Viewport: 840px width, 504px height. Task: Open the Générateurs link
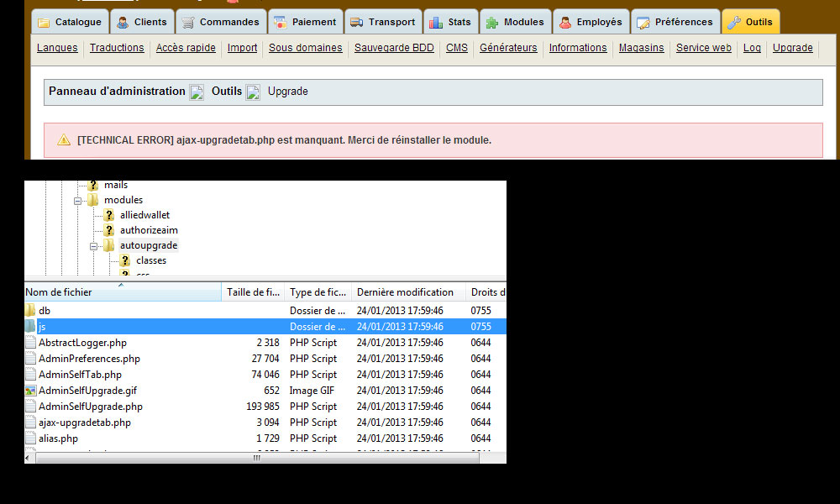(x=508, y=48)
